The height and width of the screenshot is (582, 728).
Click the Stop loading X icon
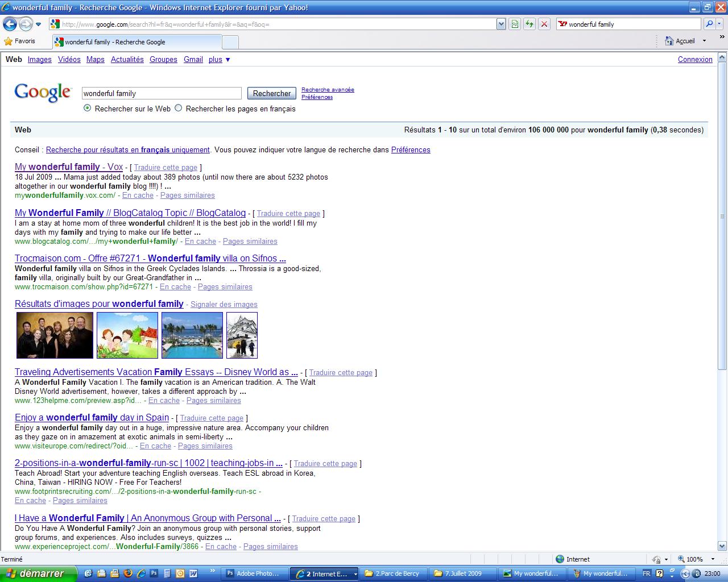pos(544,24)
